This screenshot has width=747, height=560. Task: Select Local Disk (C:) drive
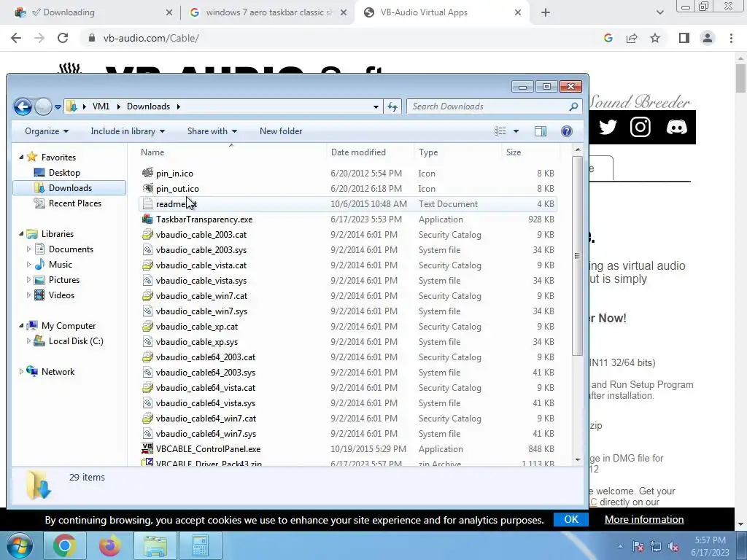76,341
